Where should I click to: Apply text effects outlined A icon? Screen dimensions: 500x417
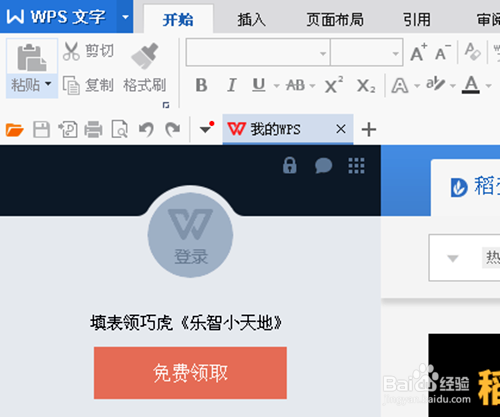click(400, 86)
